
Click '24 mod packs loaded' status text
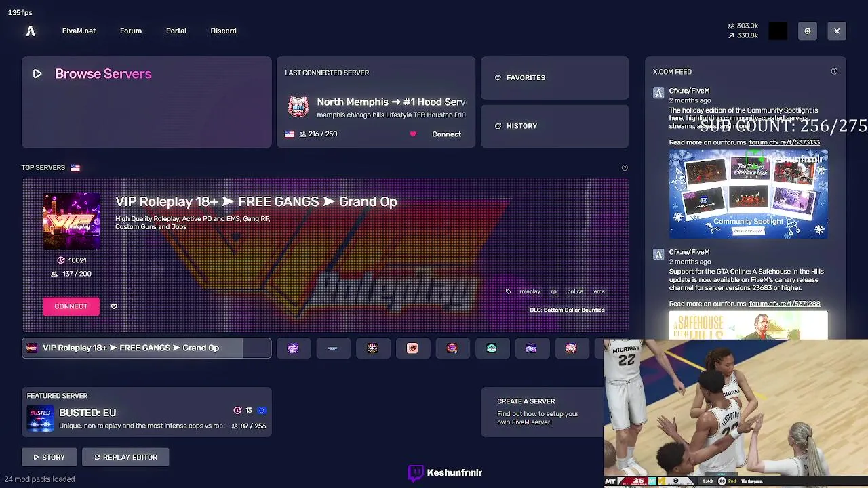coord(39,479)
